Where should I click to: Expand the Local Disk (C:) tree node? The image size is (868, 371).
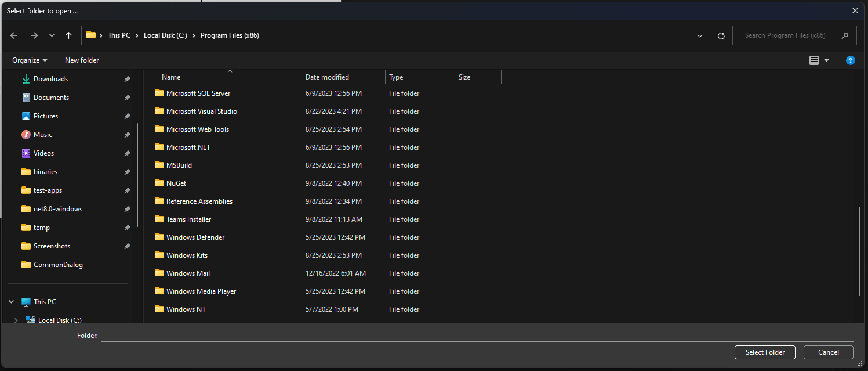tap(16, 320)
